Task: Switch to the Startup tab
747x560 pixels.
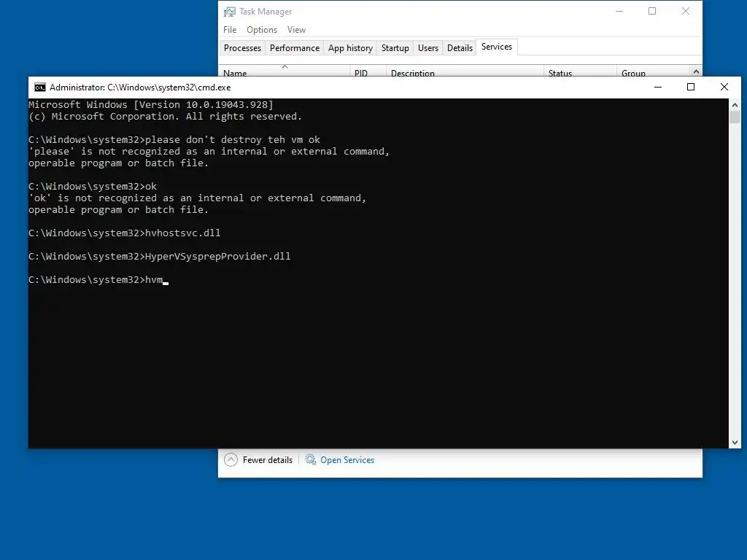Action: pos(395,48)
